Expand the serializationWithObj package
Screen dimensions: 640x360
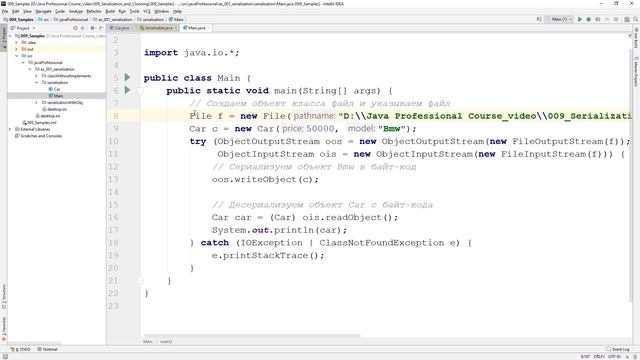[36, 102]
